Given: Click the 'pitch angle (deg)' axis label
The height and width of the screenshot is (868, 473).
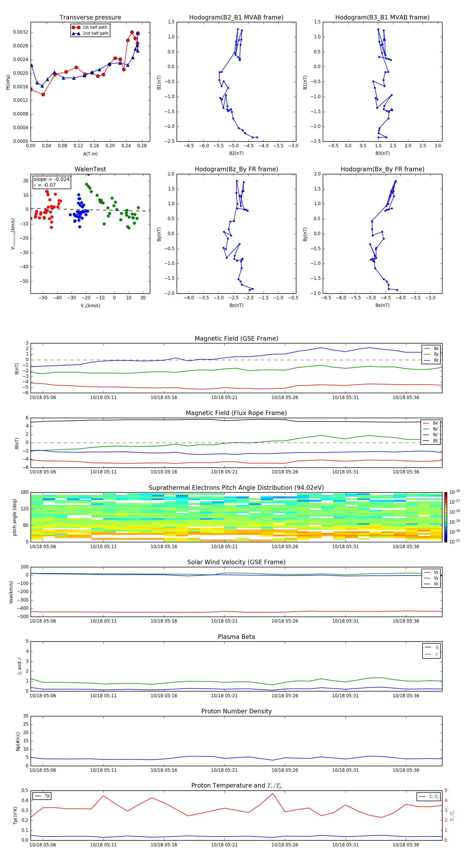Looking at the screenshot, I should tap(14, 517).
